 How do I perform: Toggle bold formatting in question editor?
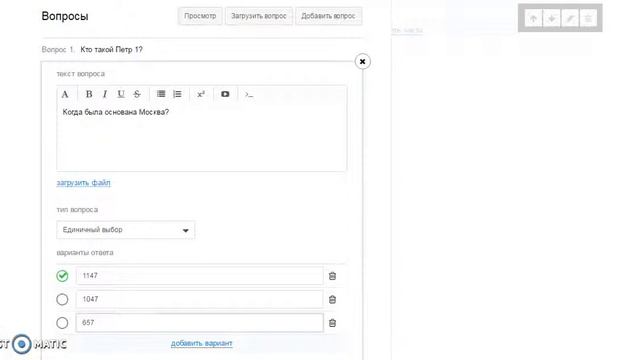tap(89, 94)
